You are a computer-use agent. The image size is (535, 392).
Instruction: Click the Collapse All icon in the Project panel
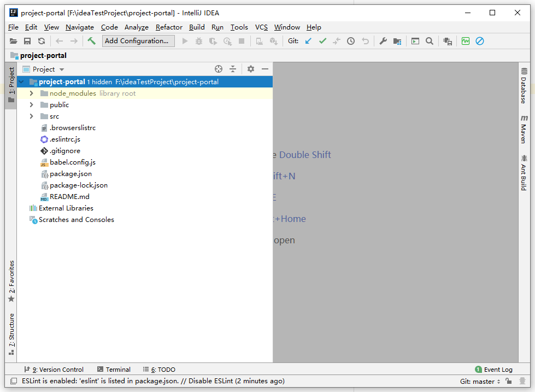pyautogui.click(x=233, y=69)
